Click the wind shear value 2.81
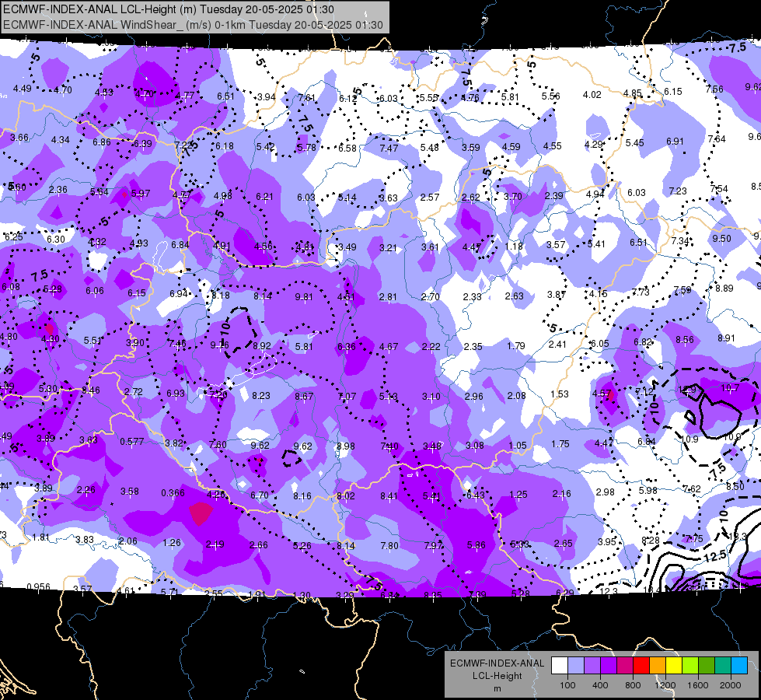 [388, 297]
